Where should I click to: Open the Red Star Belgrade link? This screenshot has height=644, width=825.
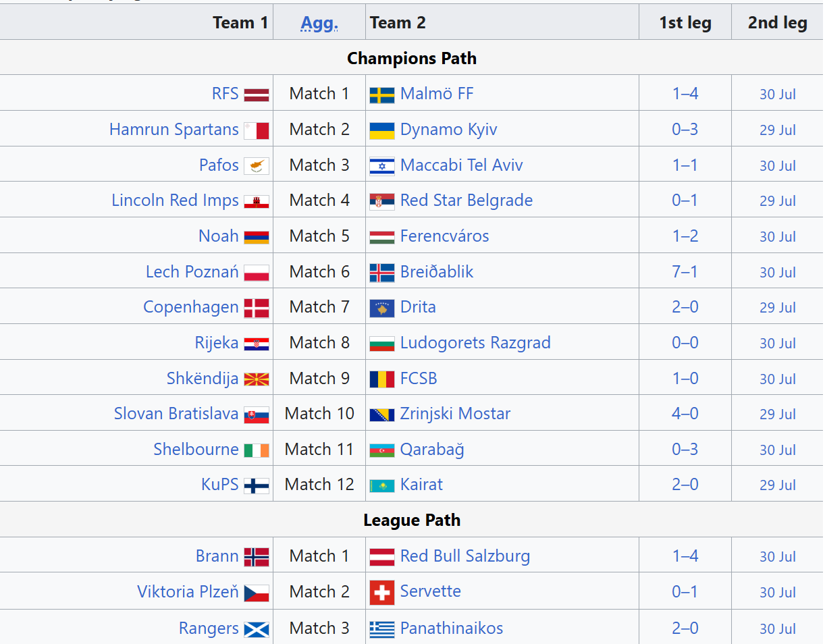[467, 200]
